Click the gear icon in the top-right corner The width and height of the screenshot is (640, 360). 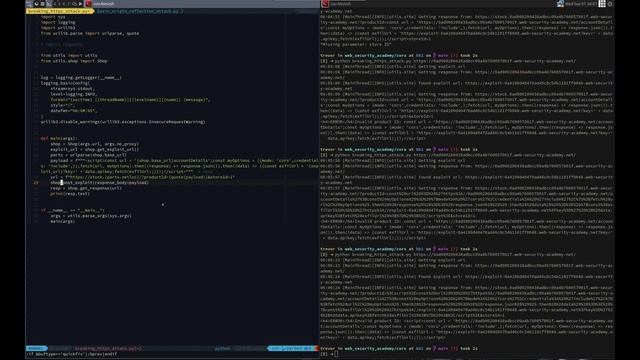point(610,4)
